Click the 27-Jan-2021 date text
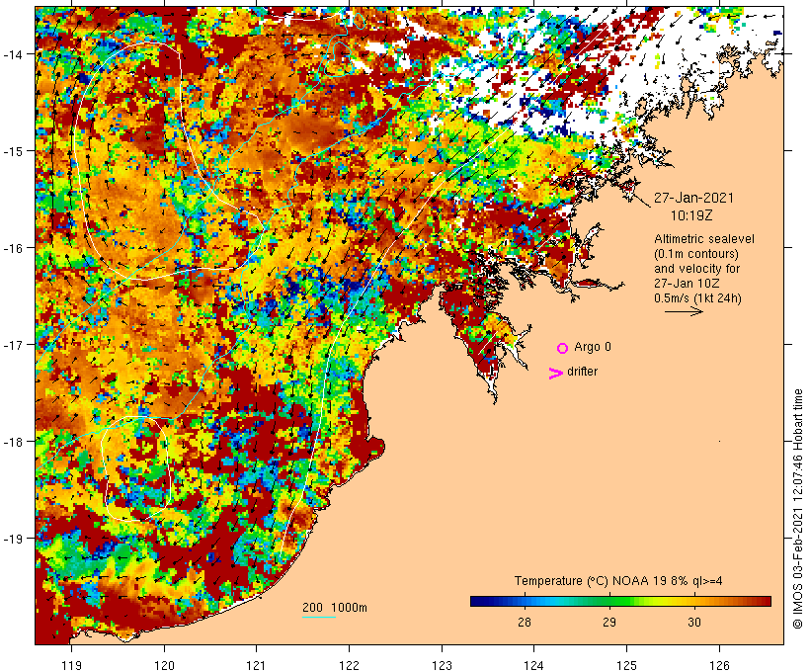Viewport: 810px width, 672px height. [693, 197]
